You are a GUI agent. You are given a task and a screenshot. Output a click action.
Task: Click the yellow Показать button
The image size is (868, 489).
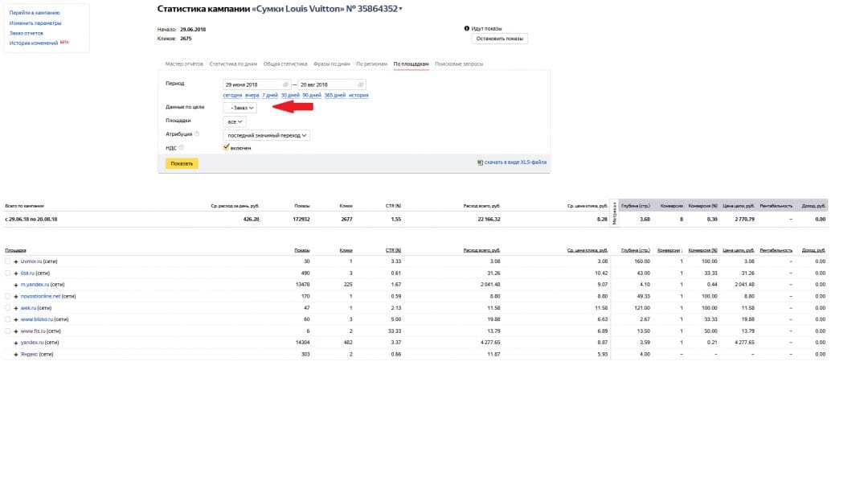pos(182,163)
